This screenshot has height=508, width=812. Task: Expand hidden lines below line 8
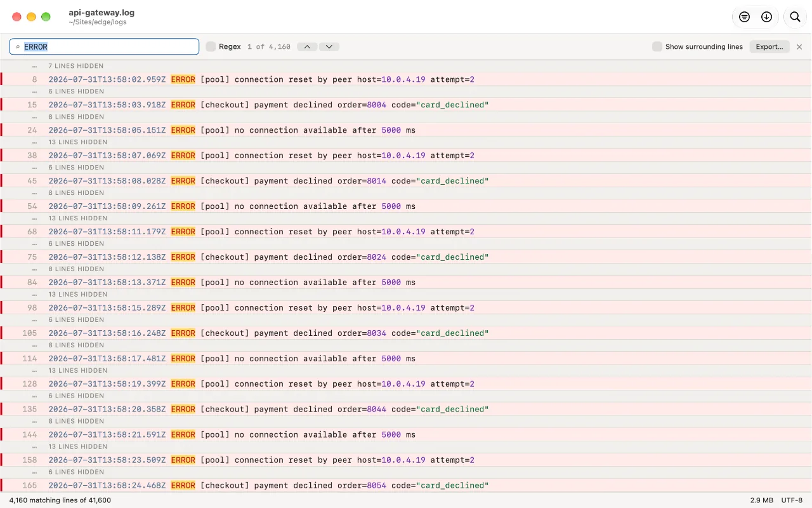pos(406,91)
